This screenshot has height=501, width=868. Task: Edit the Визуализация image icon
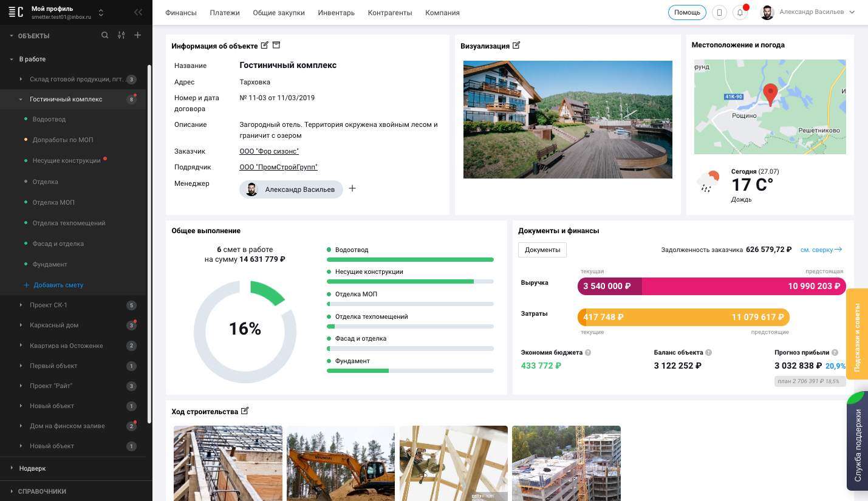[x=516, y=46]
